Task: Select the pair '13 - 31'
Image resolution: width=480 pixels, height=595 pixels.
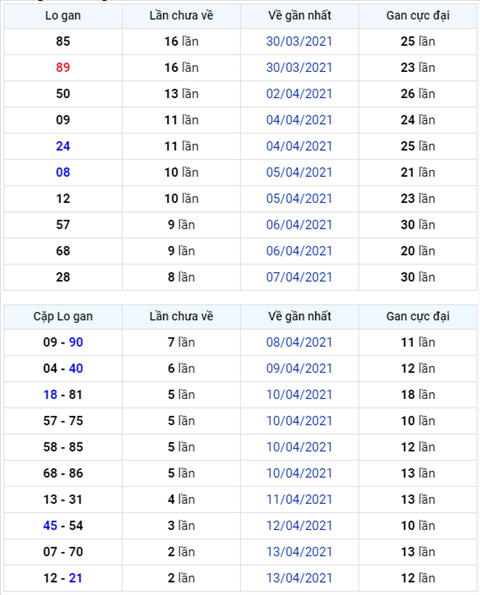Action: pyautogui.click(x=63, y=499)
